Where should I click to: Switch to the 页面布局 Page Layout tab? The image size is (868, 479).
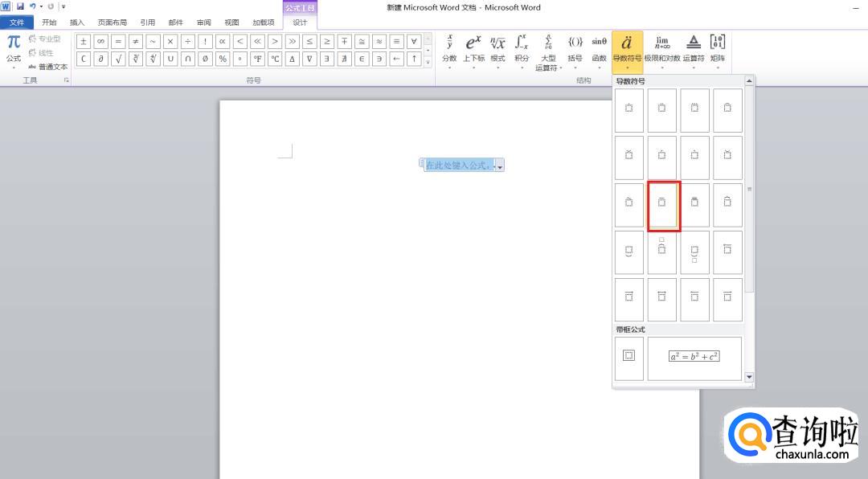click(x=113, y=23)
